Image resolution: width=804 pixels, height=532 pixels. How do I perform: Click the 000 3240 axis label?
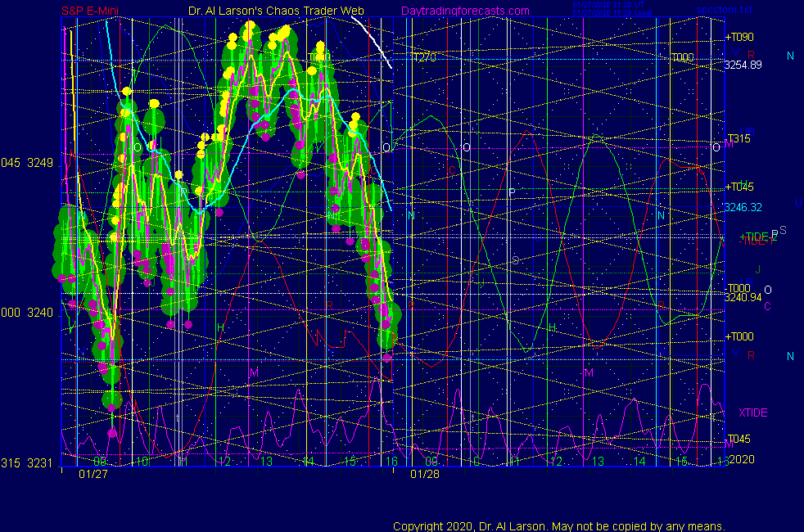pyautogui.click(x=27, y=313)
